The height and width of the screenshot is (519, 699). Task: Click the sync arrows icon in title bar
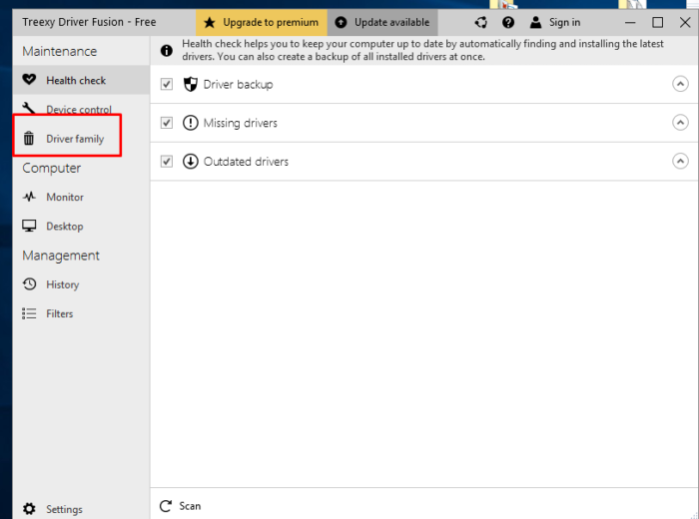[x=481, y=22]
